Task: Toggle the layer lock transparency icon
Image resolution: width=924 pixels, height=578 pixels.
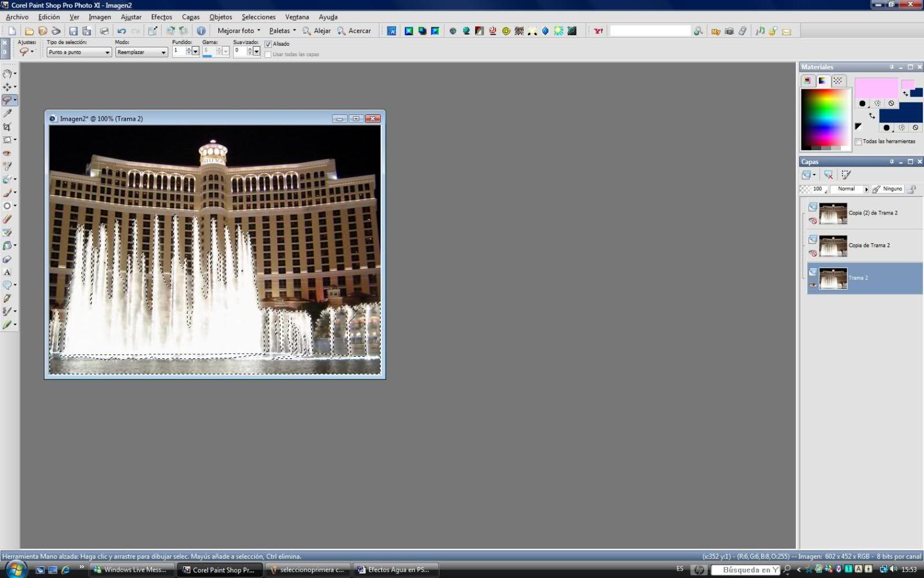Action: point(911,189)
